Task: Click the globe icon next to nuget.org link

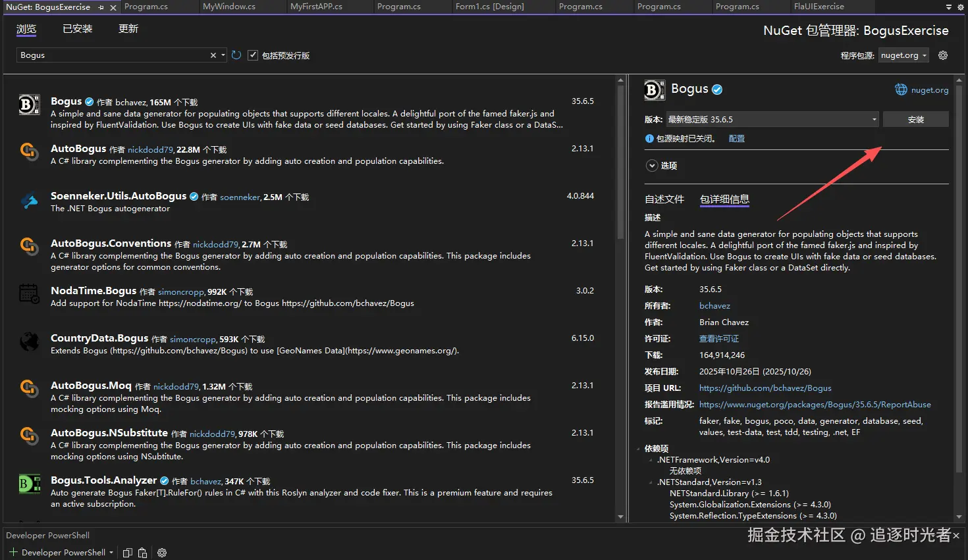Action: pyautogui.click(x=901, y=89)
